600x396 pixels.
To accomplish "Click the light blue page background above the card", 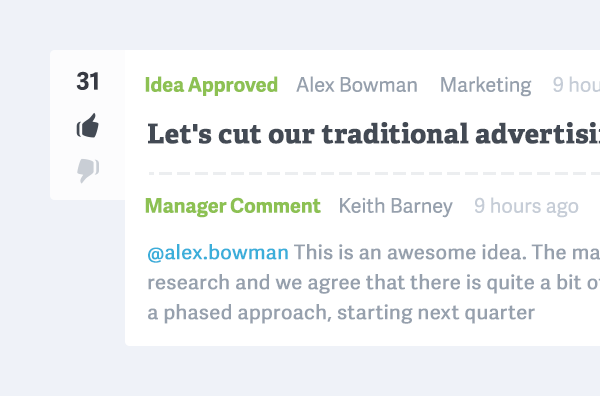I will (300, 24).
